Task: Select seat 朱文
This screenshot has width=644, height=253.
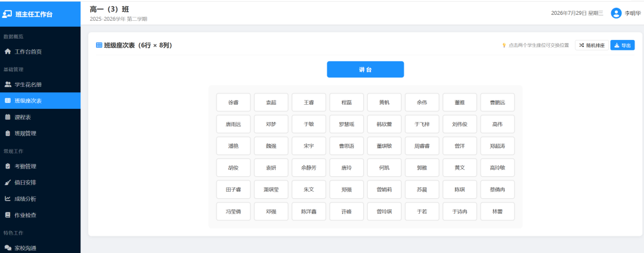Action: 309,190
